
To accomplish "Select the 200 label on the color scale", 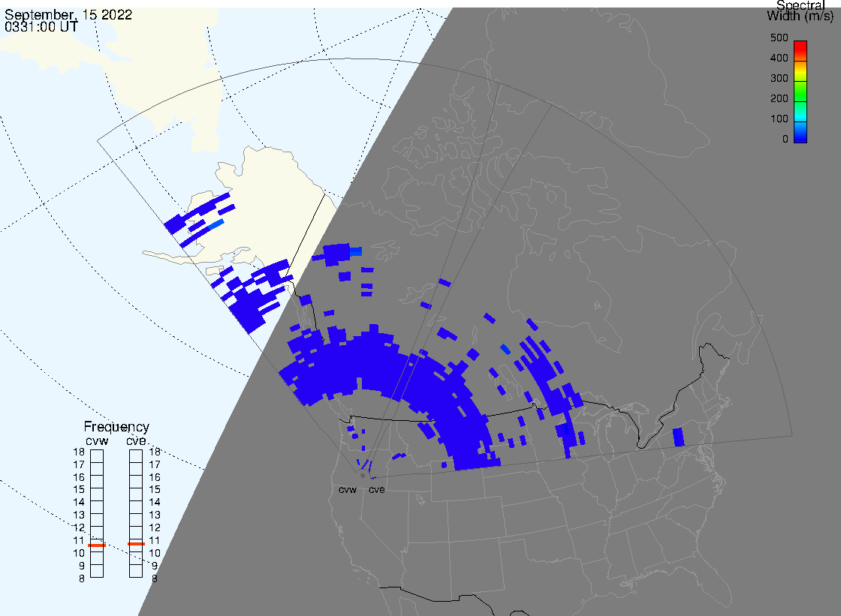I will [779, 98].
